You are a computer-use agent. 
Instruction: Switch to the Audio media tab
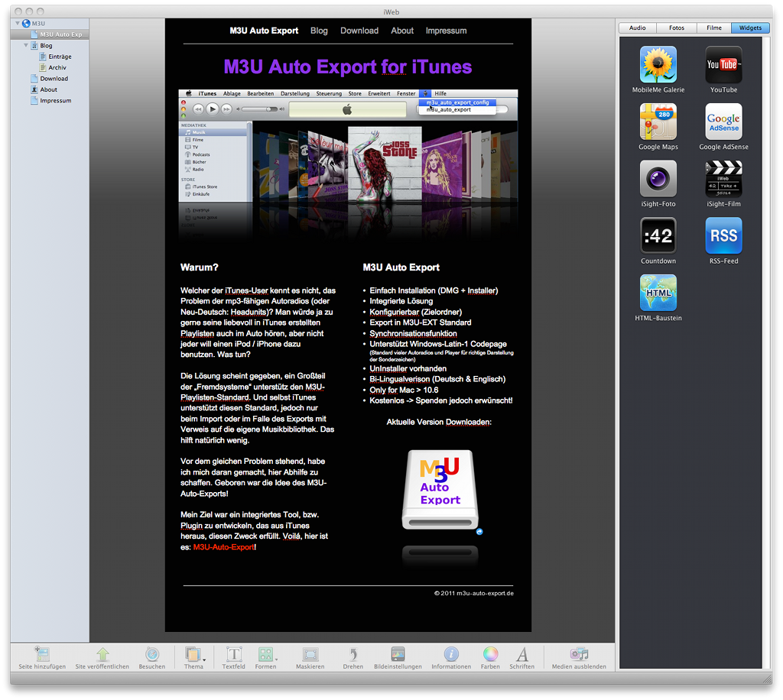pyautogui.click(x=637, y=28)
